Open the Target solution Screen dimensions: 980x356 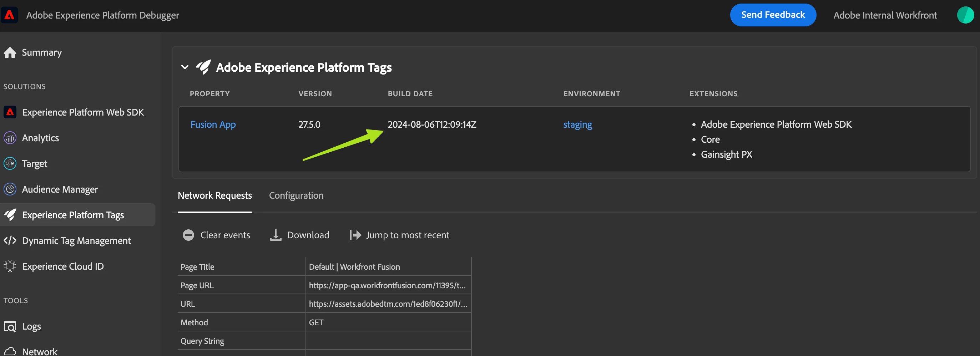click(x=35, y=163)
